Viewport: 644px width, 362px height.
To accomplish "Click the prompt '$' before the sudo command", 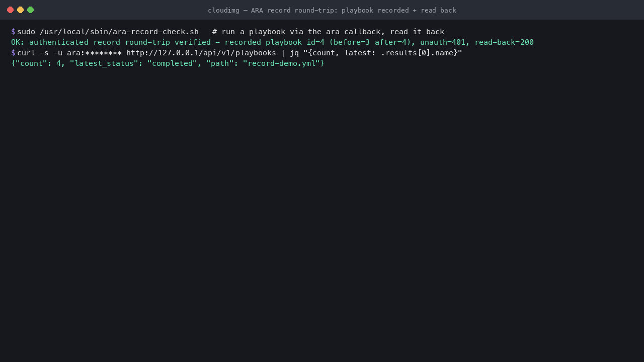I will point(13,32).
